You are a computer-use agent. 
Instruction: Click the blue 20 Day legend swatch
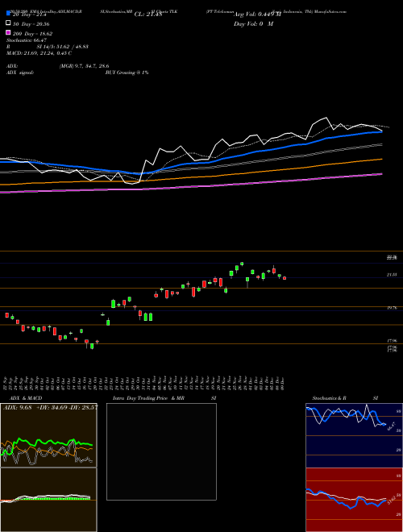point(8,14)
